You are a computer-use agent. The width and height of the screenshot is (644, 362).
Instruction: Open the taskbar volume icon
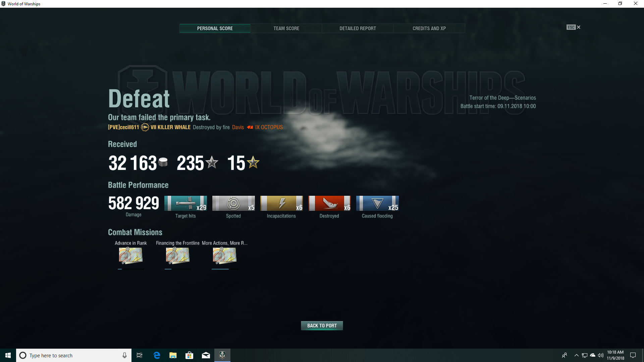pos(601,355)
